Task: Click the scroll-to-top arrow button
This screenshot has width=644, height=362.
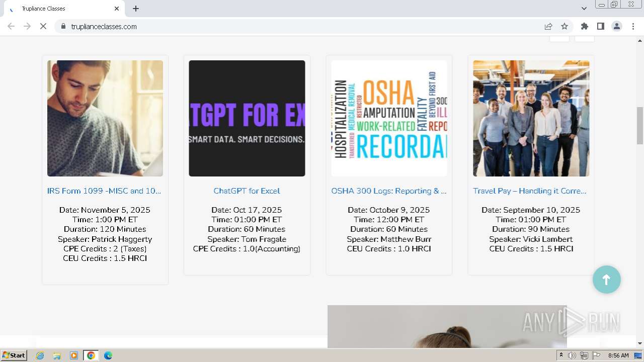Action: (x=606, y=280)
